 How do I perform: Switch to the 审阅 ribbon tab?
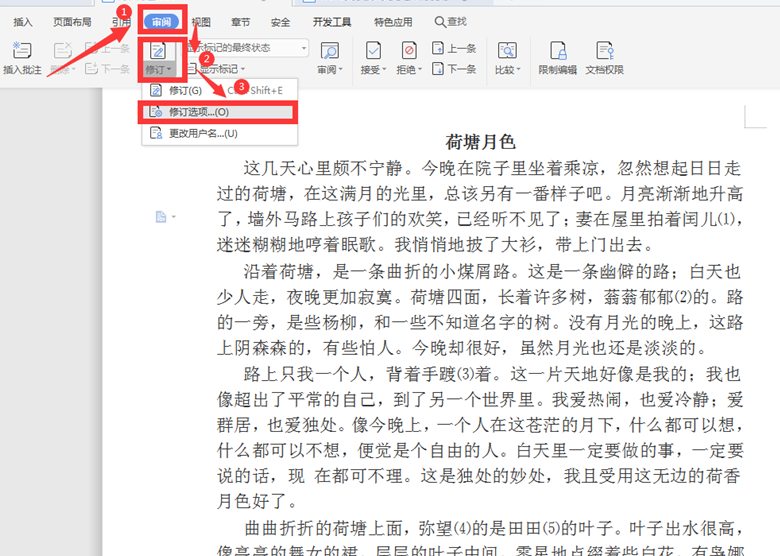pyautogui.click(x=162, y=22)
